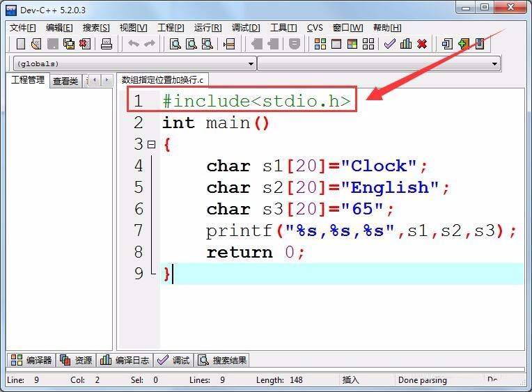Viewport: 532px width, 392px height.
Task: Open the empty function list dropdown
Action: (x=379, y=64)
